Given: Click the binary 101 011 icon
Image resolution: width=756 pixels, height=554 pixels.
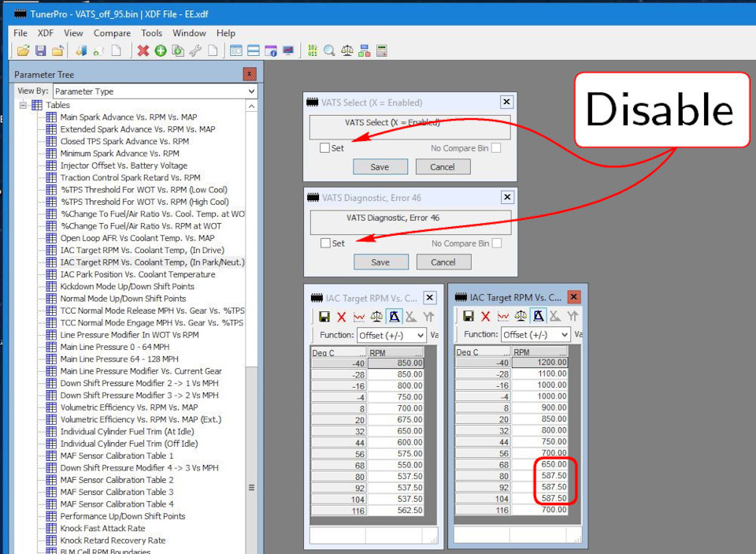Looking at the screenshot, I should [x=313, y=50].
